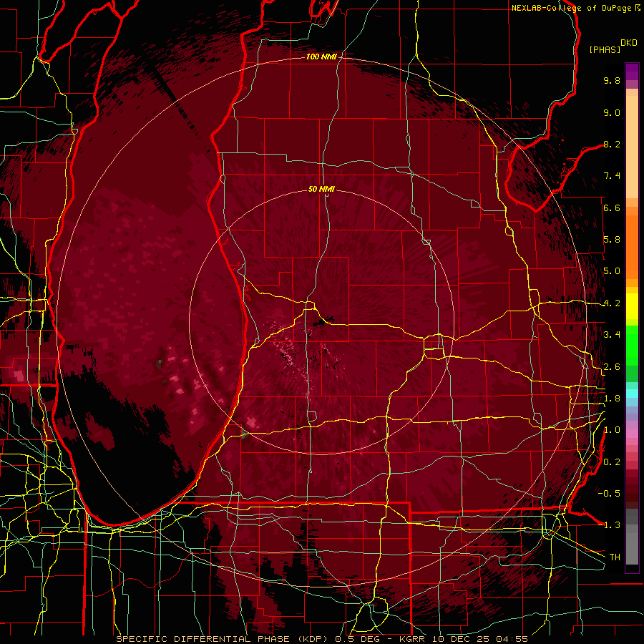
Task: Click the 3.4 scale label
Action: tap(612, 335)
